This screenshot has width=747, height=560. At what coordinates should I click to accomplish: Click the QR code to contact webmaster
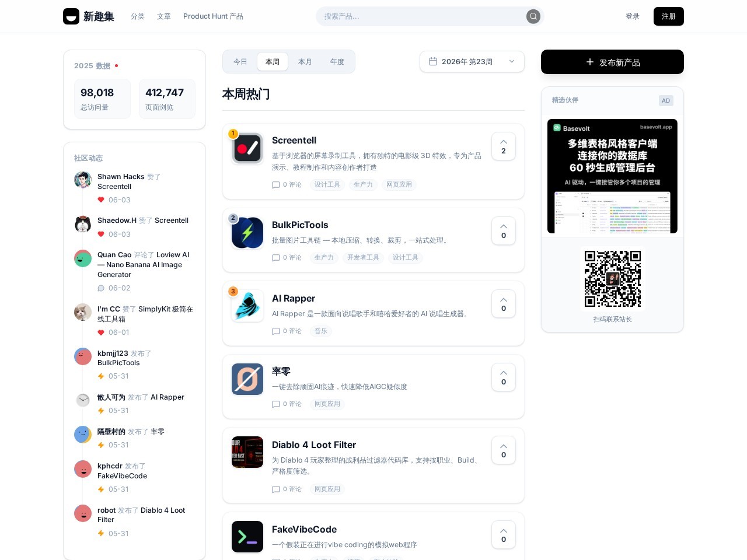tap(613, 279)
